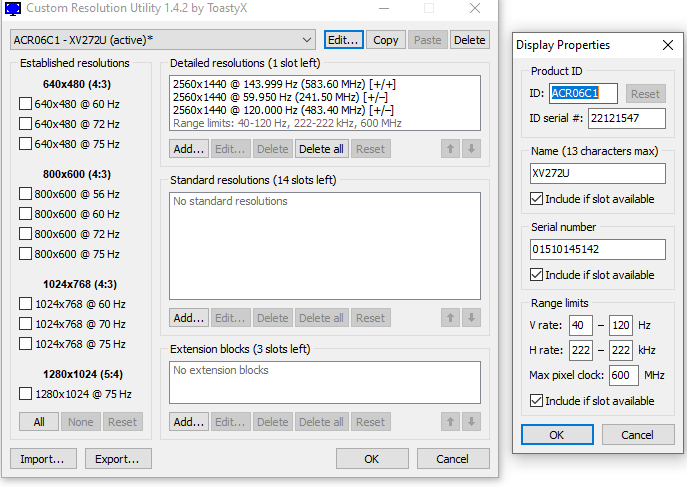Click the ID serial # field
Screen dimensions: 687x487
click(x=627, y=118)
